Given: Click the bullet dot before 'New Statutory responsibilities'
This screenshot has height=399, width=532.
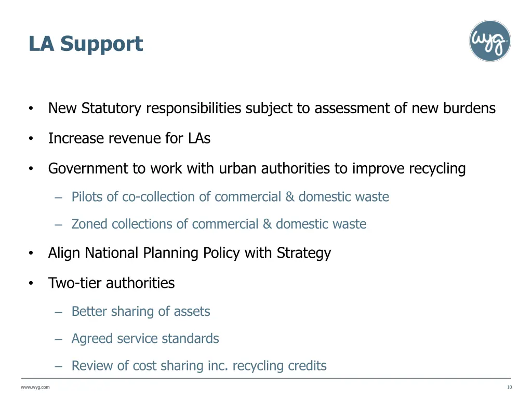Looking at the screenshot, I should pyautogui.click(x=31, y=109).
